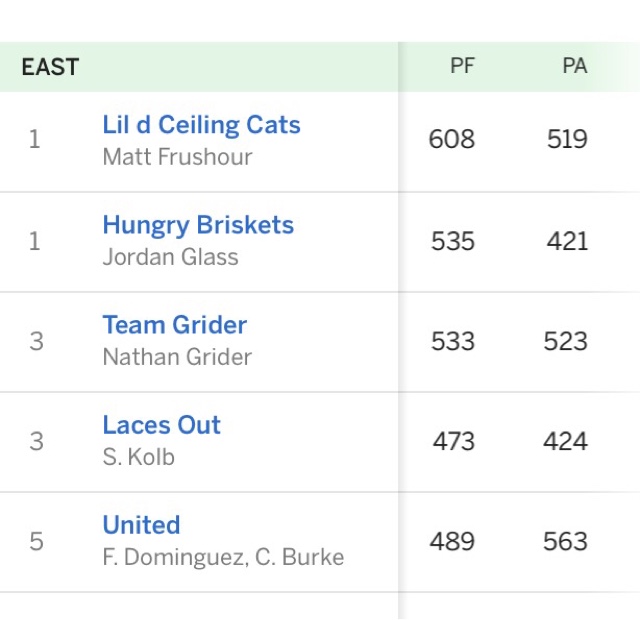
Task: Click owner name Matt Frushour
Action: (x=177, y=157)
